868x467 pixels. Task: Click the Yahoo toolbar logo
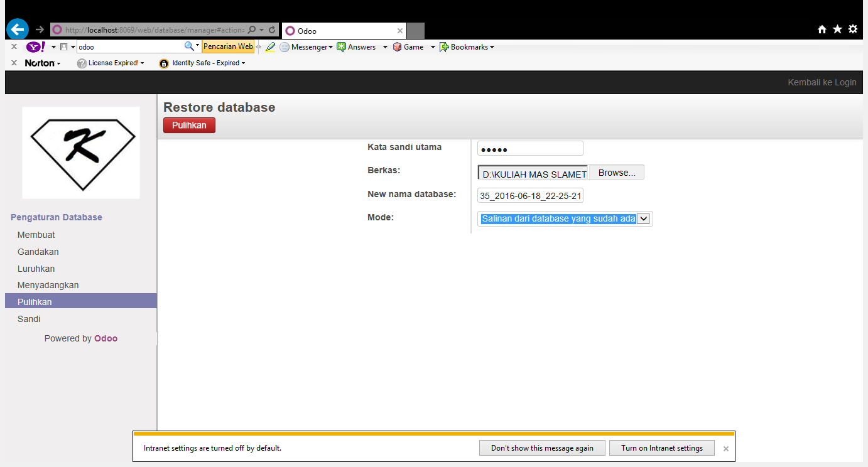tap(35, 47)
